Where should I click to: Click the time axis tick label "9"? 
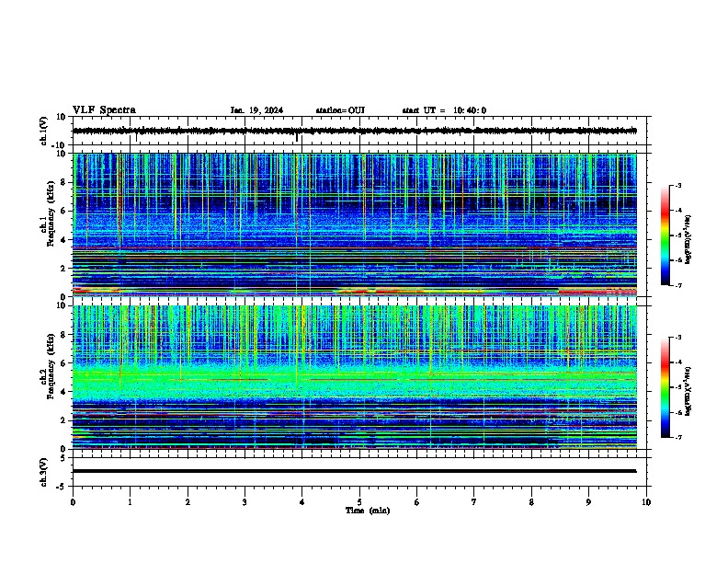[588, 502]
